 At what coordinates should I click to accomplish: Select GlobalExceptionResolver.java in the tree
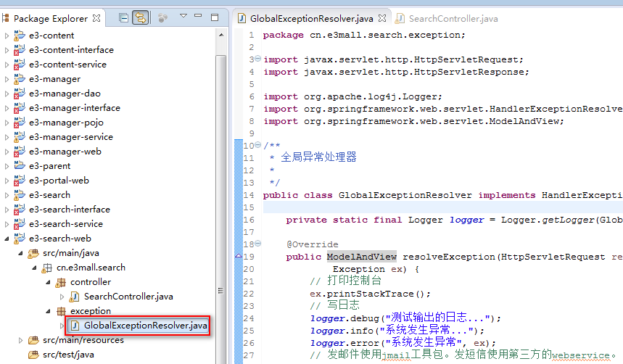click(146, 326)
